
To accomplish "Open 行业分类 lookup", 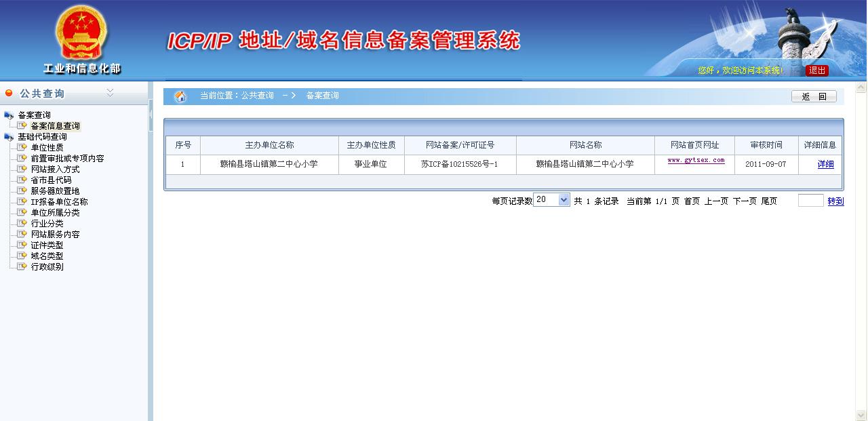I will pyautogui.click(x=47, y=223).
